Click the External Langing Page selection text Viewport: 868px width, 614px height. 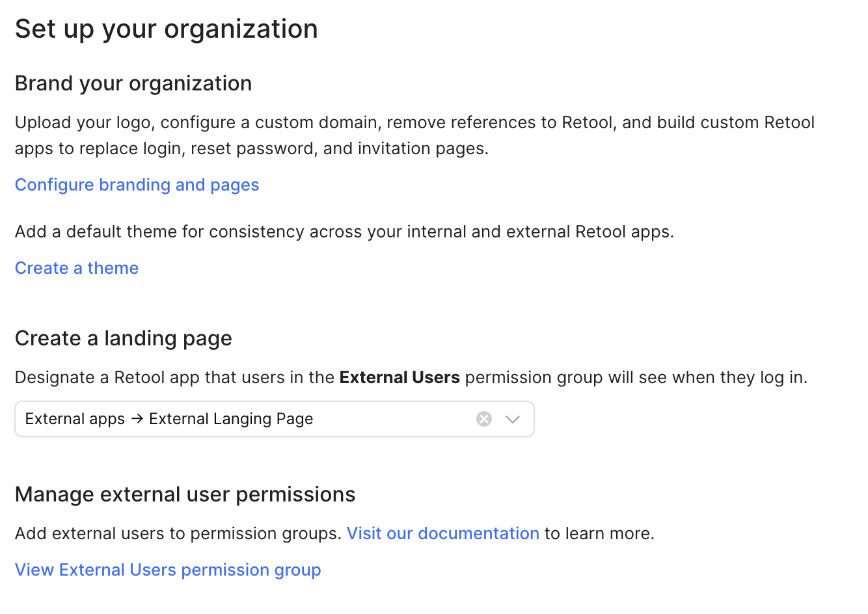click(231, 419)
